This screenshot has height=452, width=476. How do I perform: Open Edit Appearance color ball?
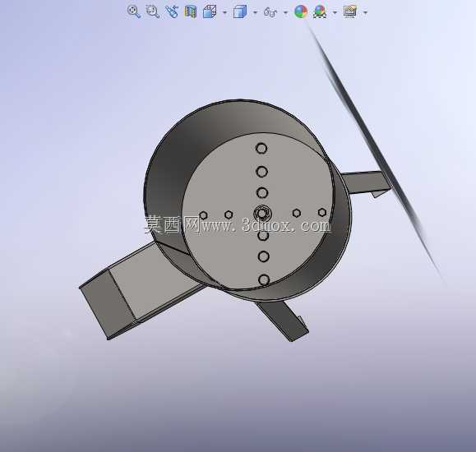click(x=301, y=12)
